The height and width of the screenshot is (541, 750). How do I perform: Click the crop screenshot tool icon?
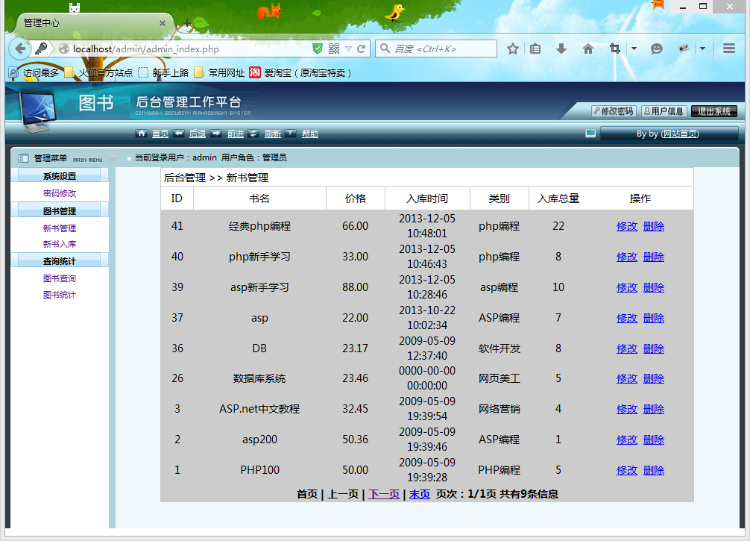coord(615,48)
